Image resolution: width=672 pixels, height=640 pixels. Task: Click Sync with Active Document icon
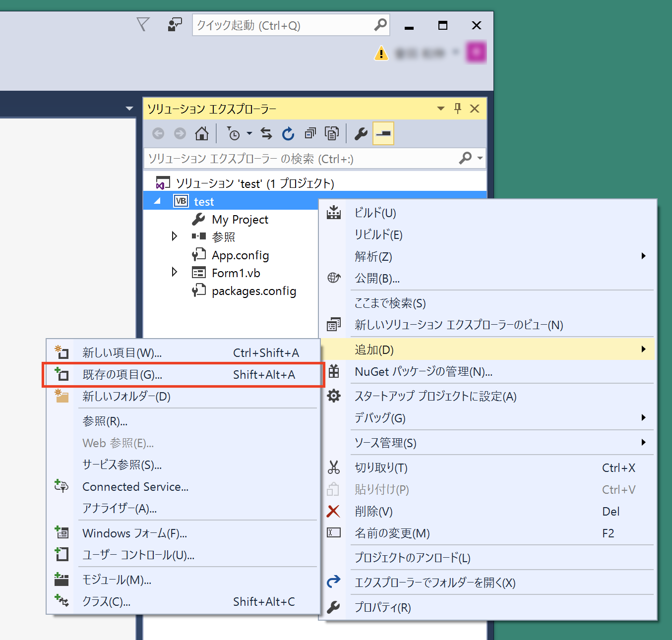(266, 133)
